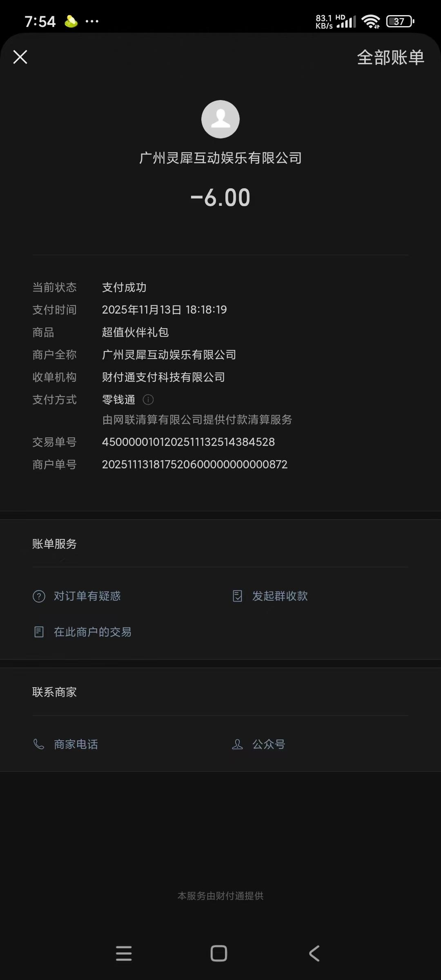
Task: Tap the Android home button
Action: [219, 953]
